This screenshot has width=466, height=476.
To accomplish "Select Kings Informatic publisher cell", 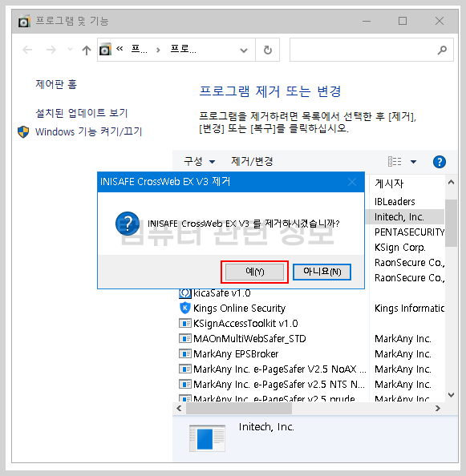I will (x=409, y=309).
